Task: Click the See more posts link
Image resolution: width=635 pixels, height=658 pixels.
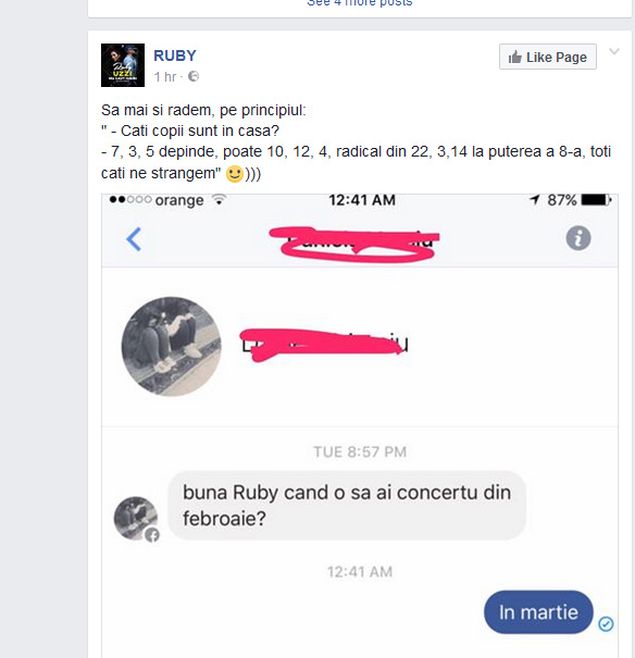Action: coord(360,3)
